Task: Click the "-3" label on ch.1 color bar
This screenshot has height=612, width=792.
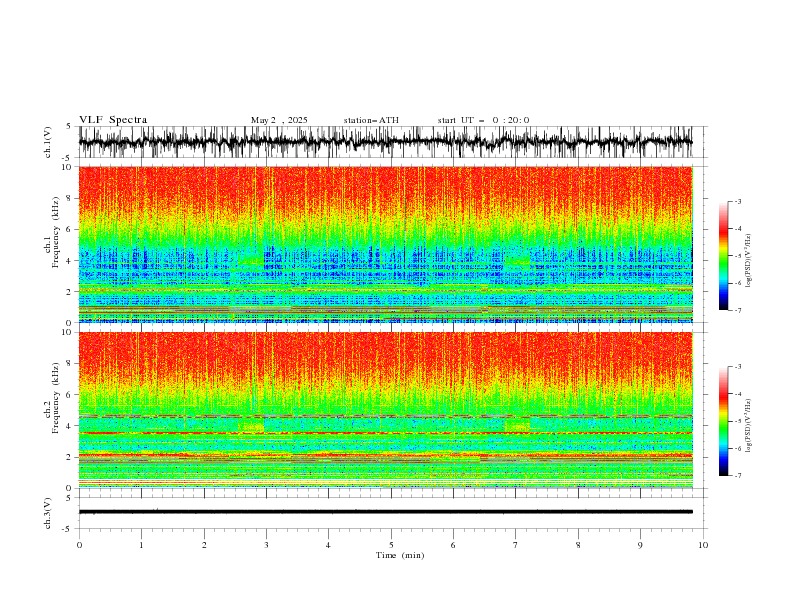Action: 737,201
